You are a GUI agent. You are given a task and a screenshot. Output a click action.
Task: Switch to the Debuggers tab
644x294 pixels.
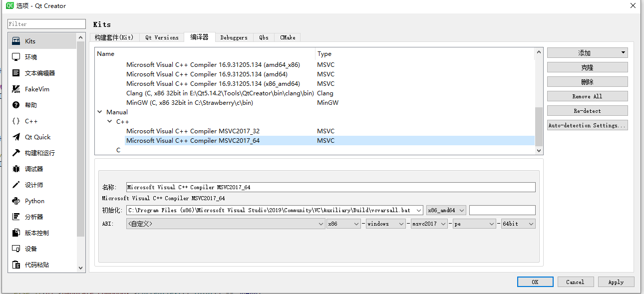tap(234, 37)
